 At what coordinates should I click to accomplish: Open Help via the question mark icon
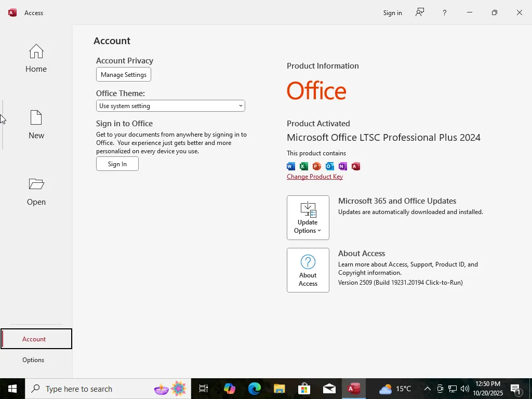pyautogui.click(x=445, y=12)
